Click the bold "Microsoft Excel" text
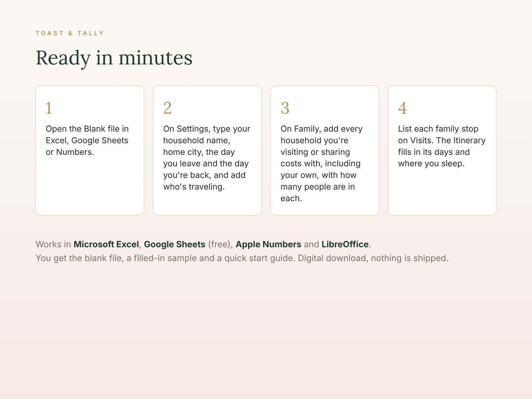 tap(106, 244)
